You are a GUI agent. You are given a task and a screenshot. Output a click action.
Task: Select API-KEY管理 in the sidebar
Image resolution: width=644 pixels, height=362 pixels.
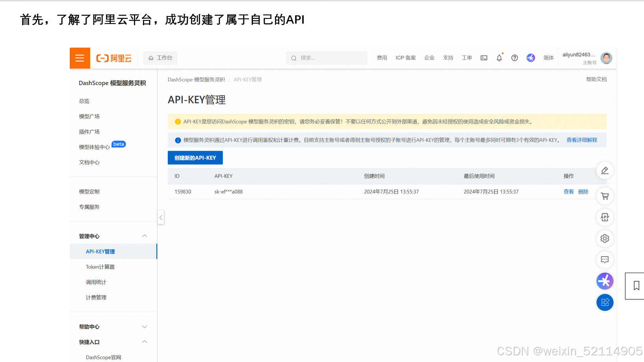coord(113,251)
